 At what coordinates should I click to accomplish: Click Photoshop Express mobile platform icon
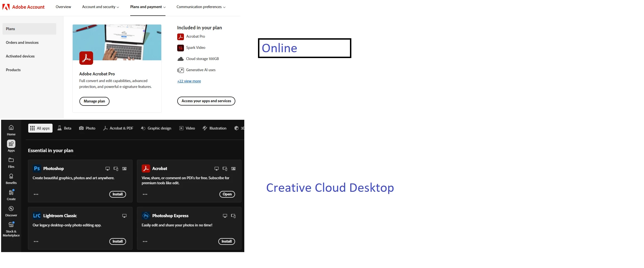point(233,216)
